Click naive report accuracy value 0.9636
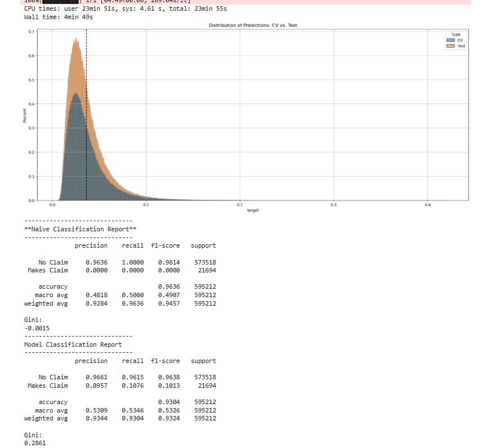This screenshot has width=483, height=448. point(169,287)
